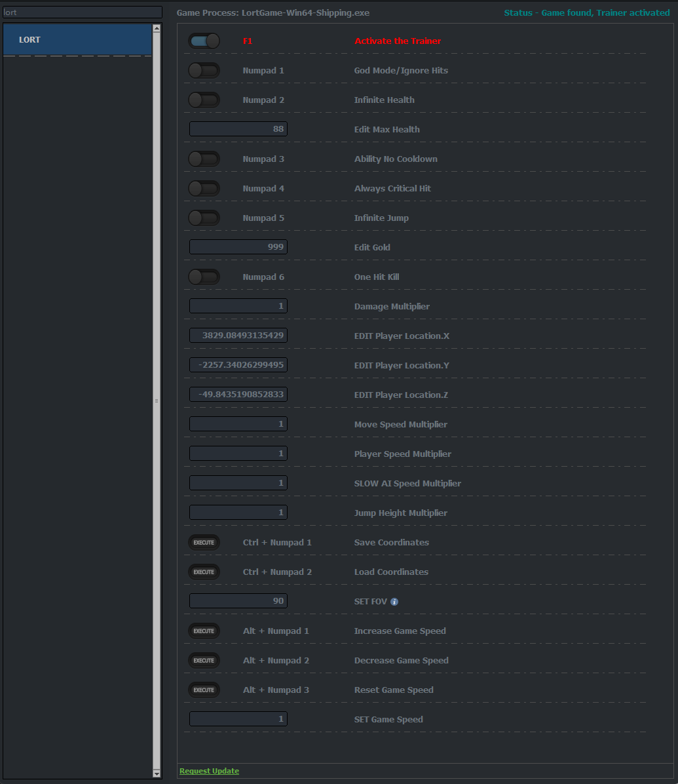Turn on Infinite Health switch
The width and height of the screenshot is (678, 784).
click(204, 100)
